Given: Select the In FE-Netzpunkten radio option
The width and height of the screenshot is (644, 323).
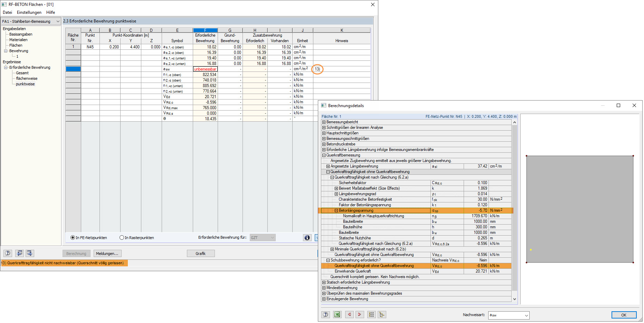Looking at the screenshot, I should (x=73, y=238).
